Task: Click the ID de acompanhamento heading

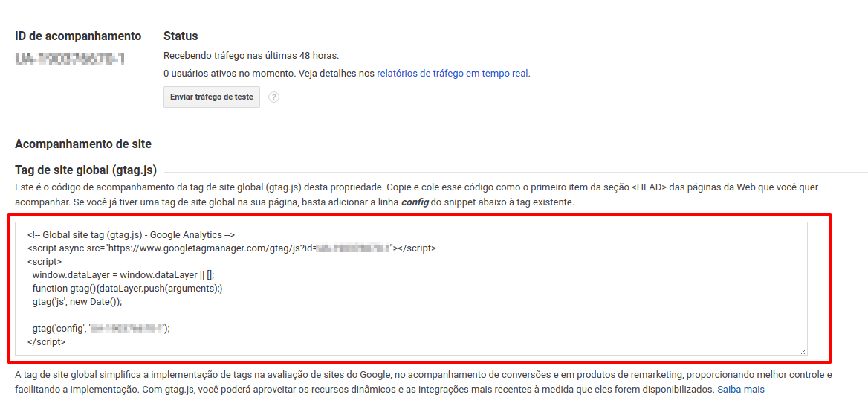Action: (x=78, y=36)
